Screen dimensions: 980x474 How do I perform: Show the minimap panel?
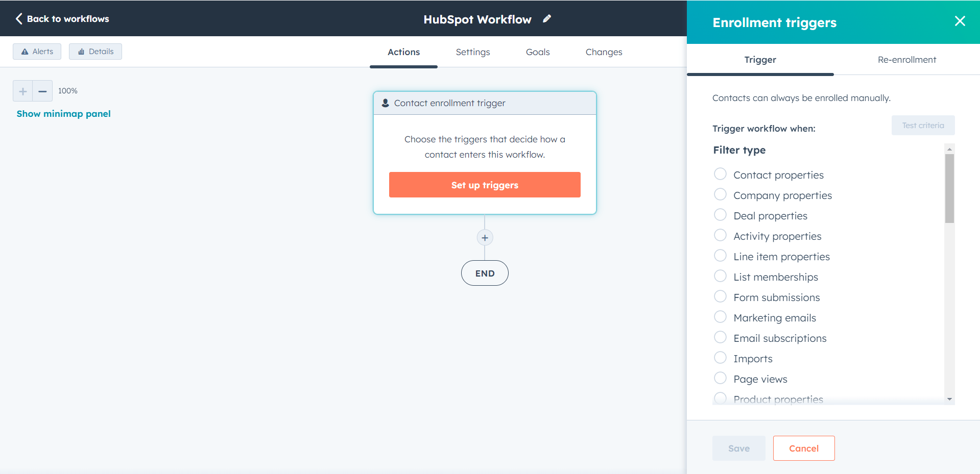63,114
